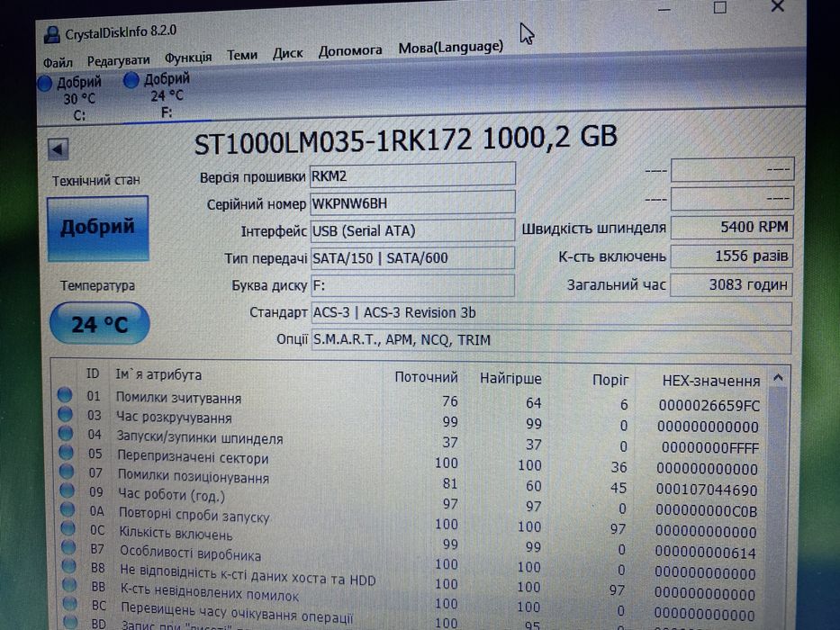Click the Поточний column header
The height and width of the screenshot is (630, 840).
point(427,377)
